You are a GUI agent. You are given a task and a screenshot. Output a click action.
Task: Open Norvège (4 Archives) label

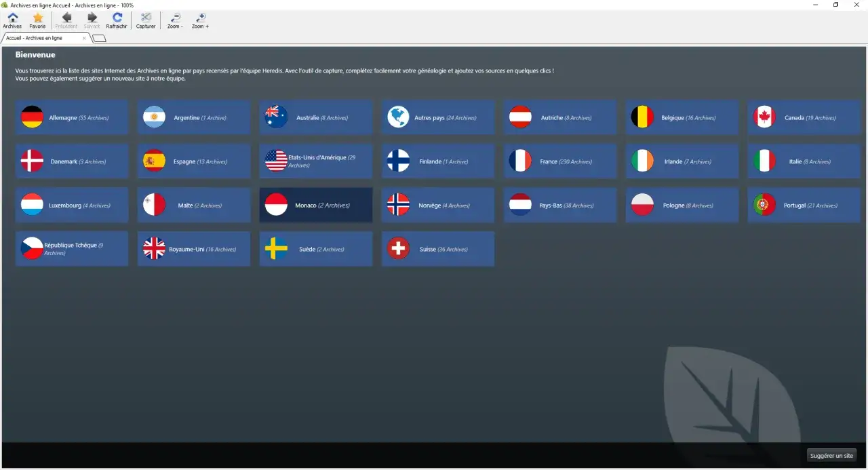coord(444,205)
